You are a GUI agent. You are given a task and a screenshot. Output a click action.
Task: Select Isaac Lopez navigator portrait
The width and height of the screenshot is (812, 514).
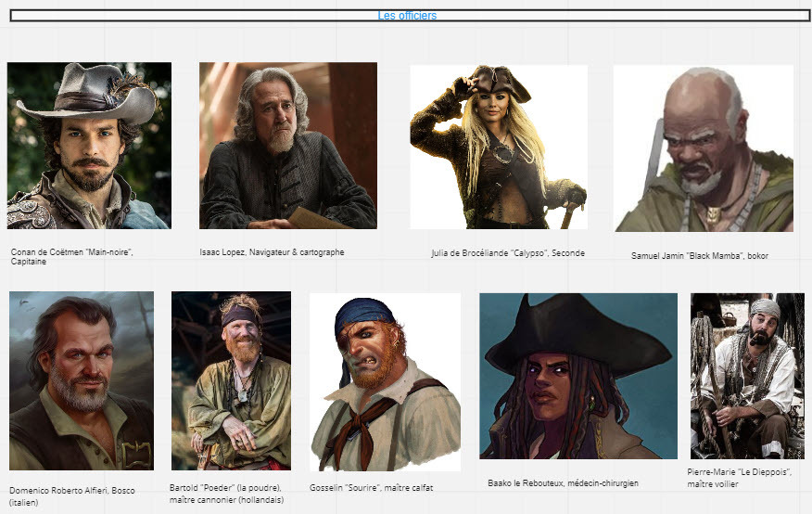click(288, 146)
